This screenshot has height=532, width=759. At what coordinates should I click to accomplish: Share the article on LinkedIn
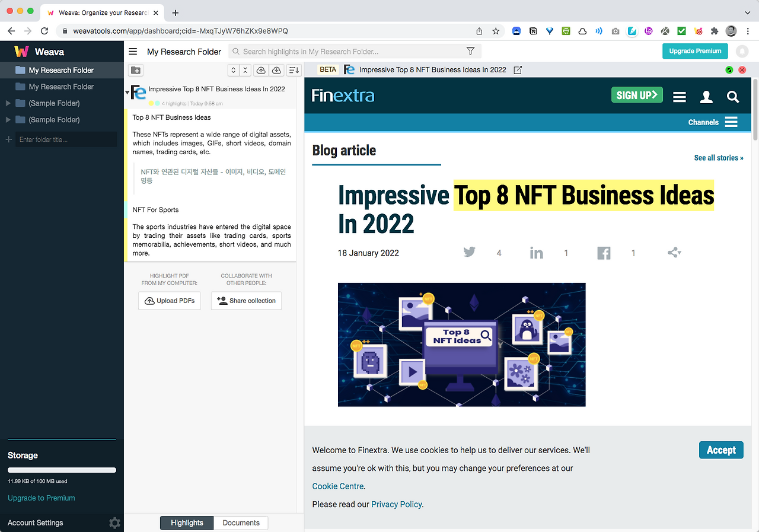[x=537, y=253]
